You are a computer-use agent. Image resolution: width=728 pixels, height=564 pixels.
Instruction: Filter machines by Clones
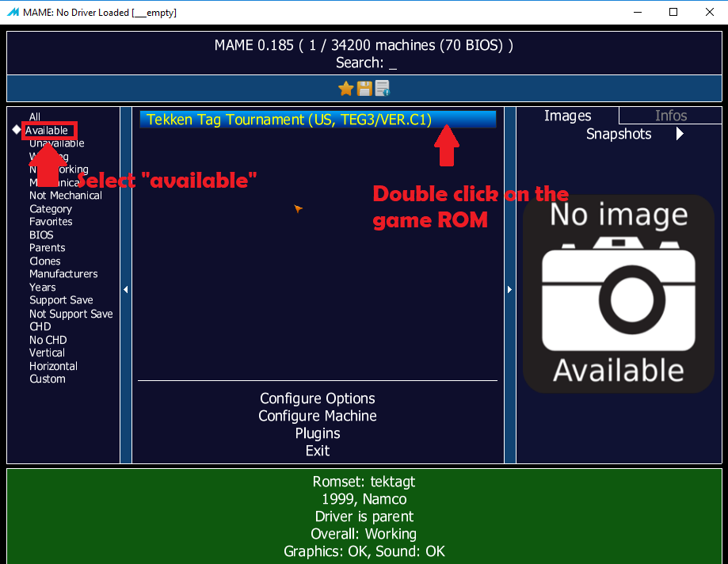(44, 261)
